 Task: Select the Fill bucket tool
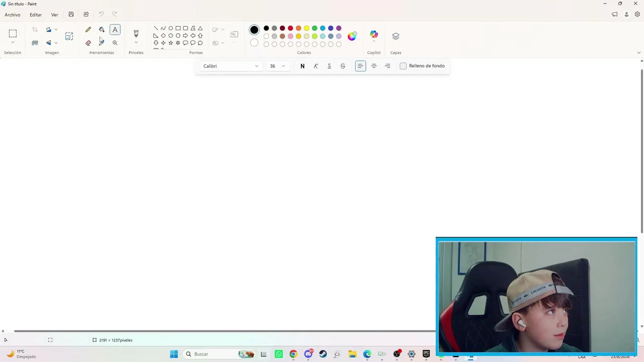102,30
